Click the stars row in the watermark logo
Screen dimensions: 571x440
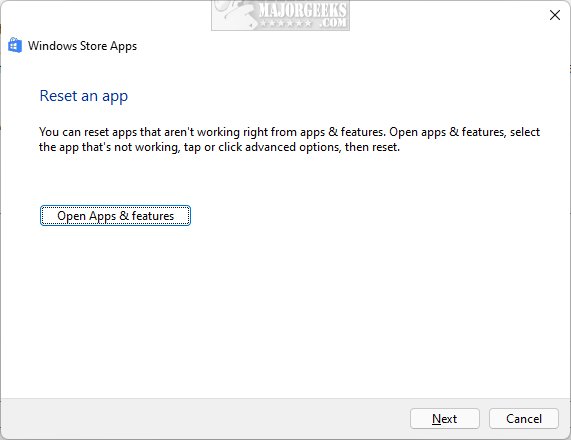tap(286, 24)
